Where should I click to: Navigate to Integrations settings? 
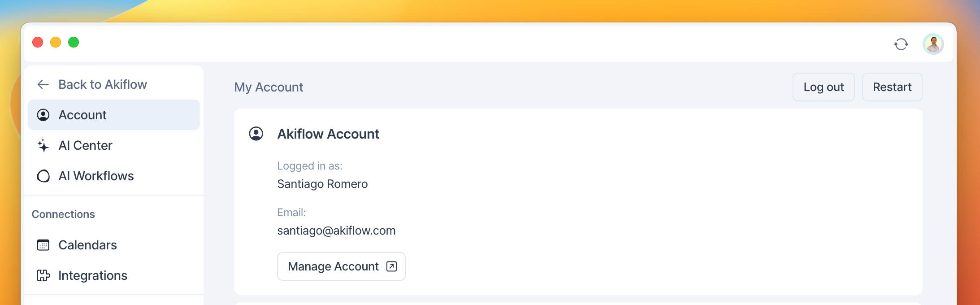click(93, 275)
